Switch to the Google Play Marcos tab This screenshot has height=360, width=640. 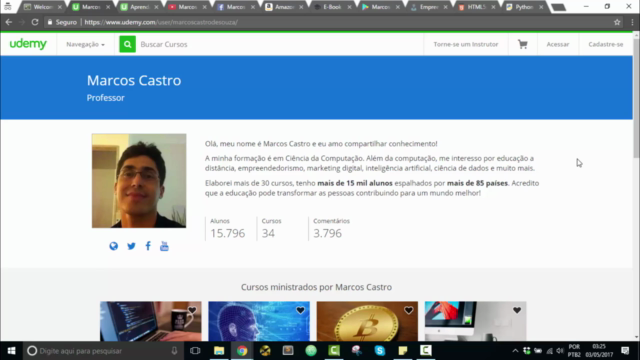coord(380,7)
